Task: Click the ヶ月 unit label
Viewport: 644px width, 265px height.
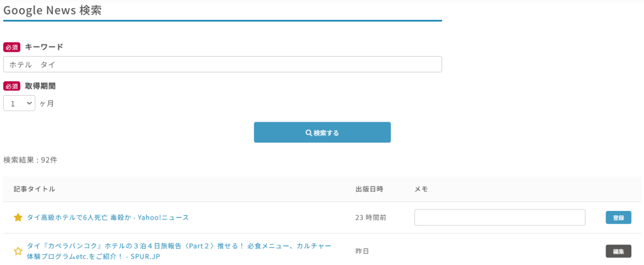Action: click(x=47, y=103)
